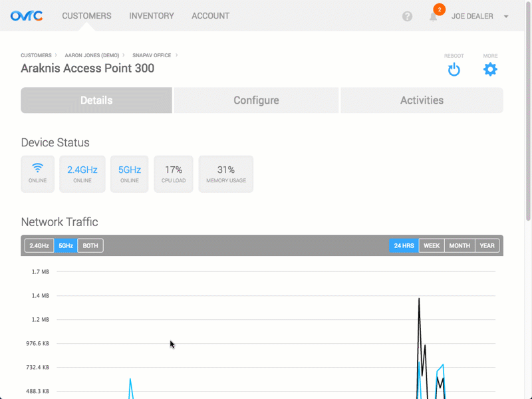Click the 1.4 MB axis label
The width and height of the screenshot is (532, 399).
(41, 296)
